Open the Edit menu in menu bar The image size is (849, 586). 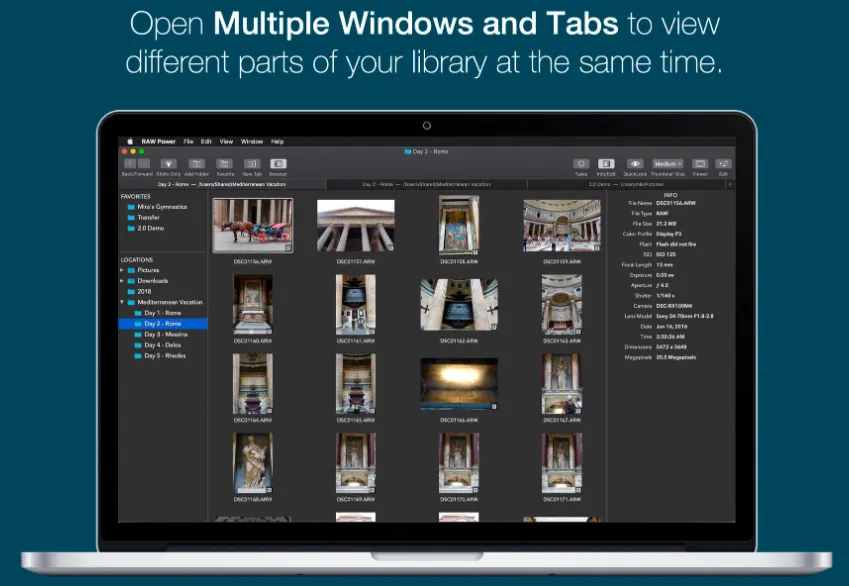[x=206, y=141]
